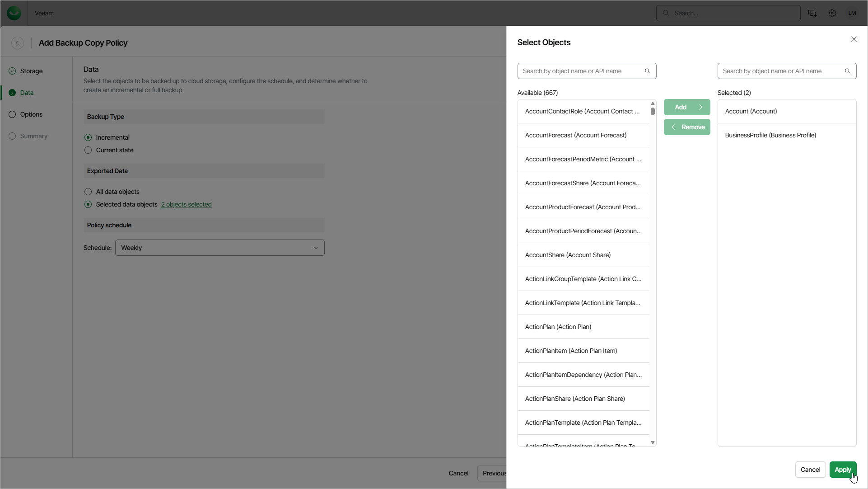Select AccountForecastPeriodMetric row

pyautogui.click(x=583, y=159)
